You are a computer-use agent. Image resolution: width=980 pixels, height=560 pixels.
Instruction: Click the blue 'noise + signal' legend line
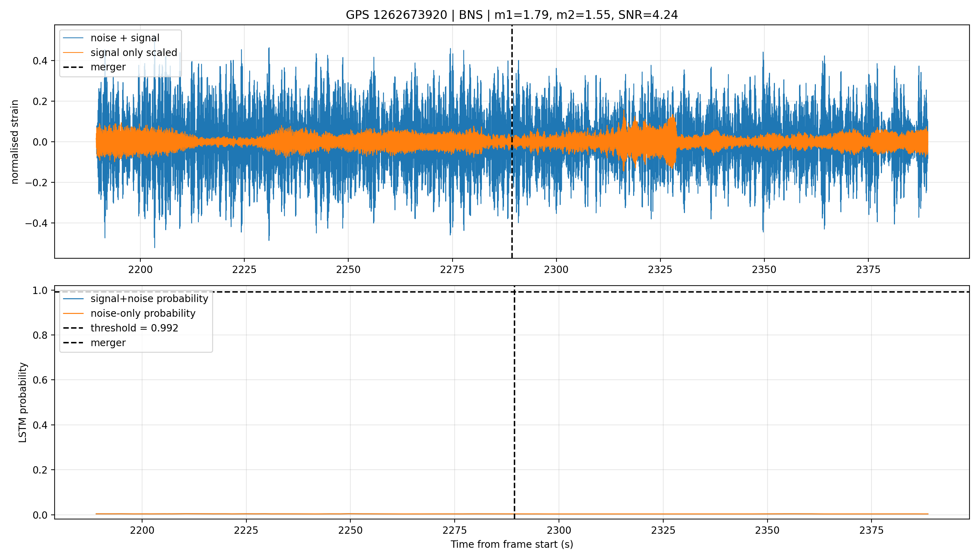pyautogui.click(x=73, y=38)
